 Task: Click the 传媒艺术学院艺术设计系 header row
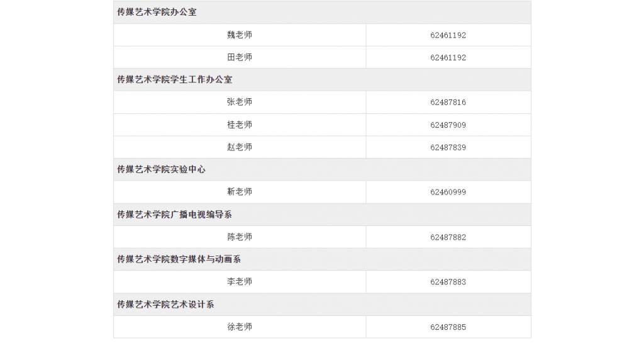point(165,305)
